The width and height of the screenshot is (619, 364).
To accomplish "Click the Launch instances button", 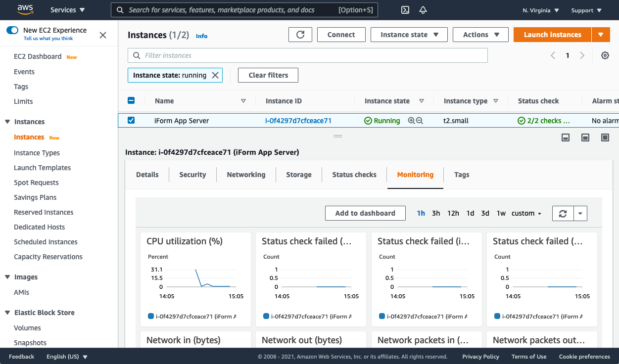I will coord(552,35).
